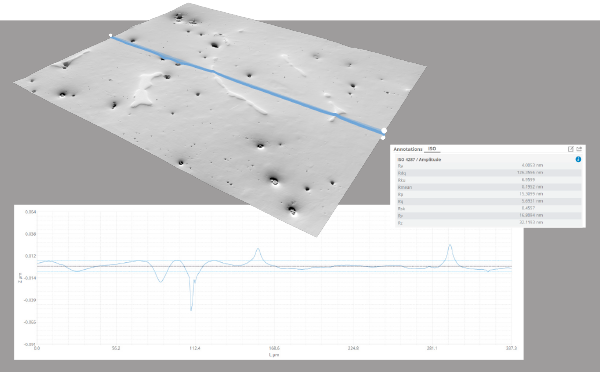Select the Rv parameter row

[489, 215]
